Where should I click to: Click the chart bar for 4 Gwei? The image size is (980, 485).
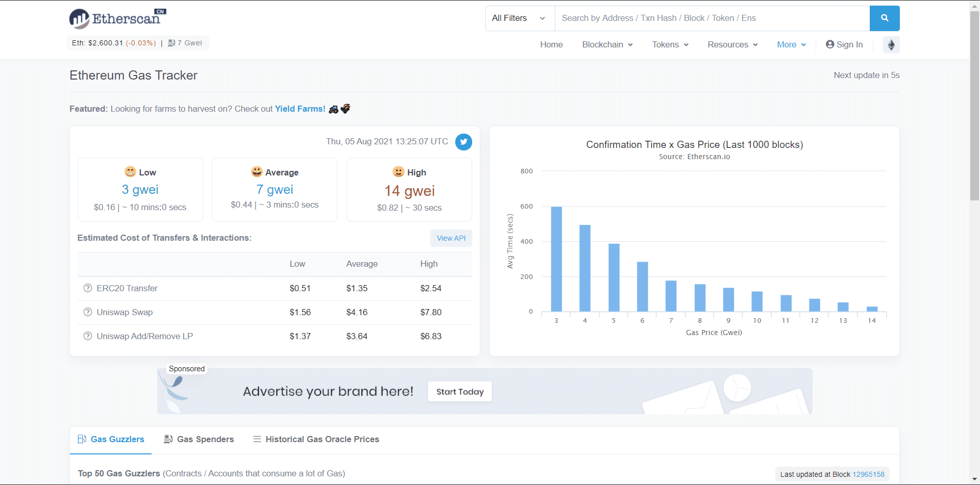pyautogui.click(x=585, y=268)
